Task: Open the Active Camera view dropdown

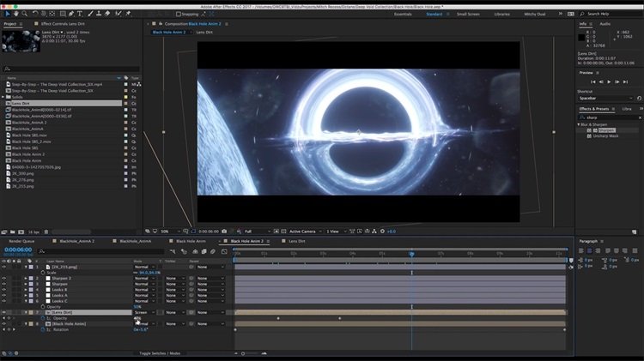Action: click(x=306, y=232)
